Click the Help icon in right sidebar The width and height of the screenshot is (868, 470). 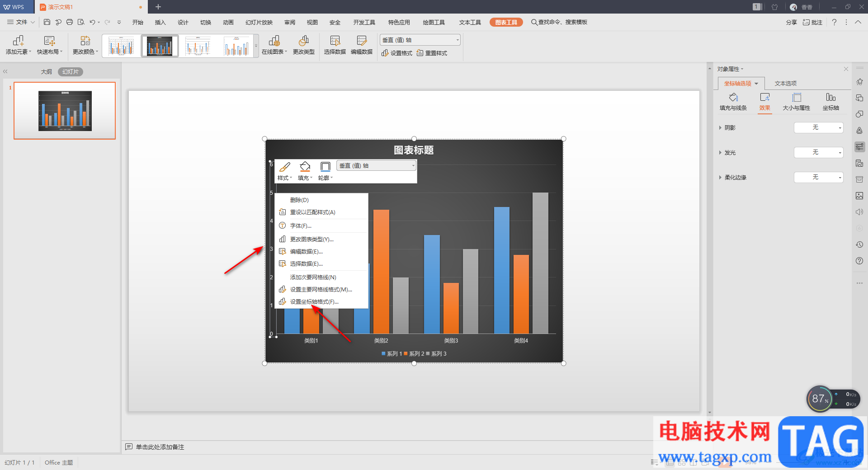click(x=859, y=261)
